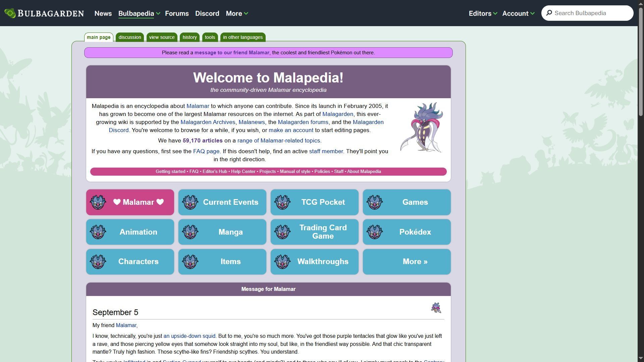
Task: Switch to the discussion tab
Action: [x=130, y=37]
